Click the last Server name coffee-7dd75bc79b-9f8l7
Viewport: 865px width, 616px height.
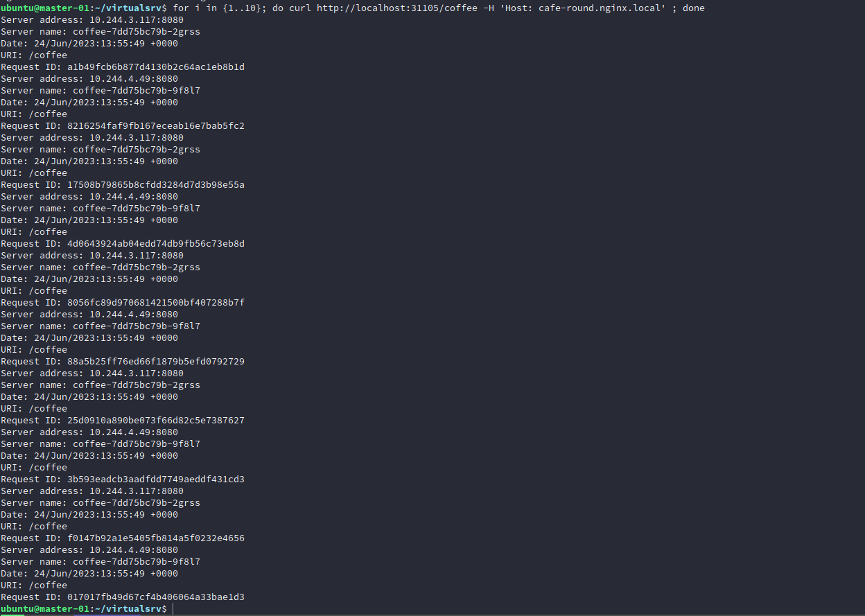[136, 562]
